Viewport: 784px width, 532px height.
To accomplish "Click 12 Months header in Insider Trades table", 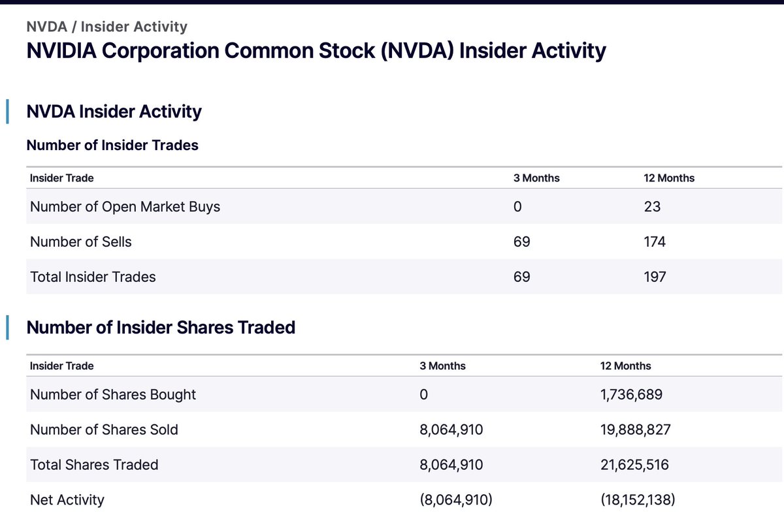I will tap(669, 178).
